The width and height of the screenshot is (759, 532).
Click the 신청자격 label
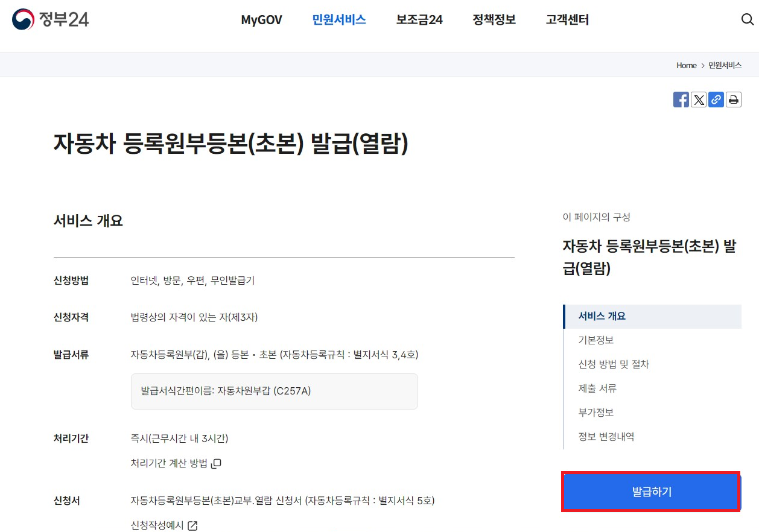(x=71, y=317)
